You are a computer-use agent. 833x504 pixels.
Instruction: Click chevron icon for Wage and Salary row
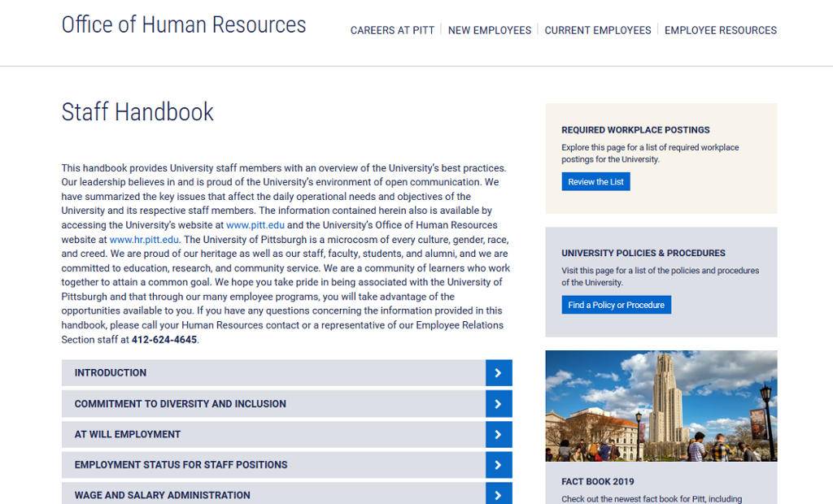point(498,493)
